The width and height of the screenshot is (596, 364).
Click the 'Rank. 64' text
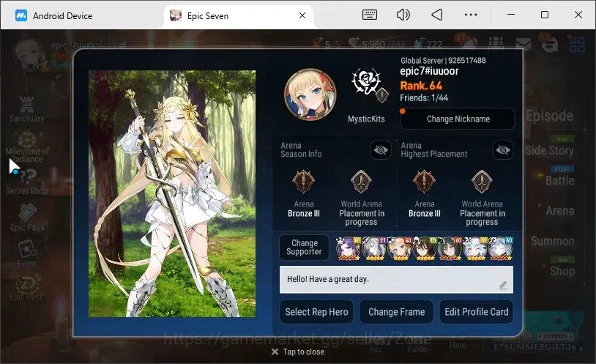click(x=421, y=86)
